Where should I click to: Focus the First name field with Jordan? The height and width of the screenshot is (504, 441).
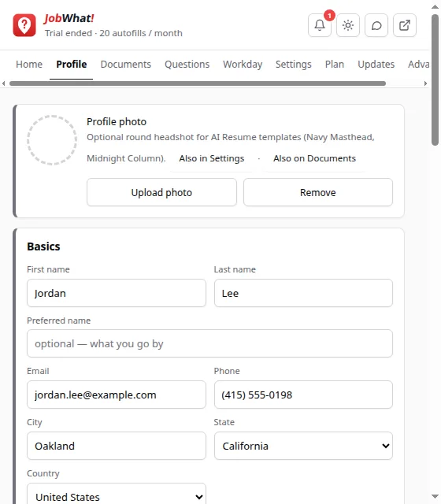click(117, 293)
